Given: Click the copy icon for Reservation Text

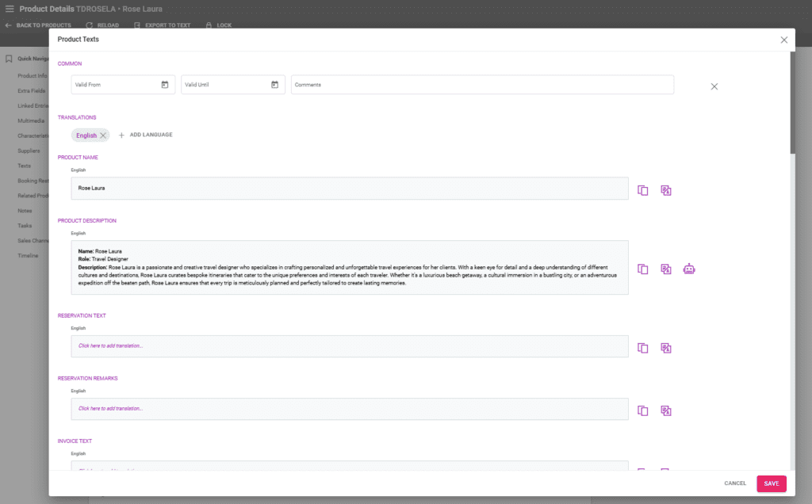Looking at the screenshot, I should [643, 348].
